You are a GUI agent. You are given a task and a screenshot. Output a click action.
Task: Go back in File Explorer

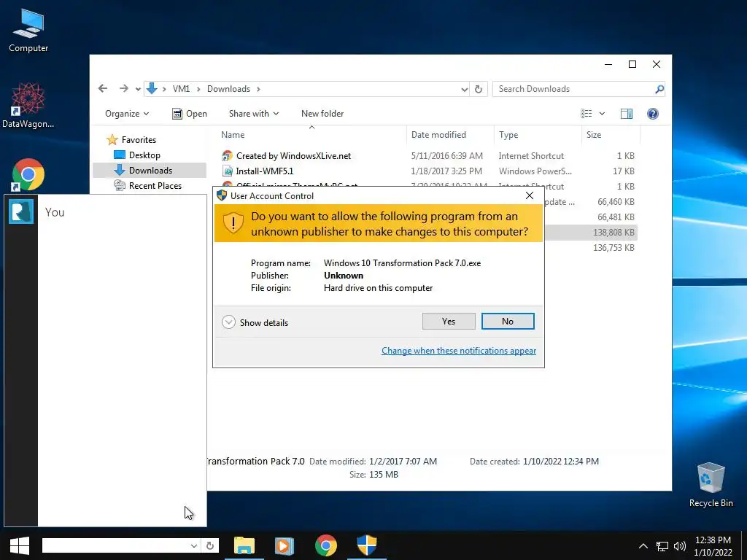(x=103, y=88)
